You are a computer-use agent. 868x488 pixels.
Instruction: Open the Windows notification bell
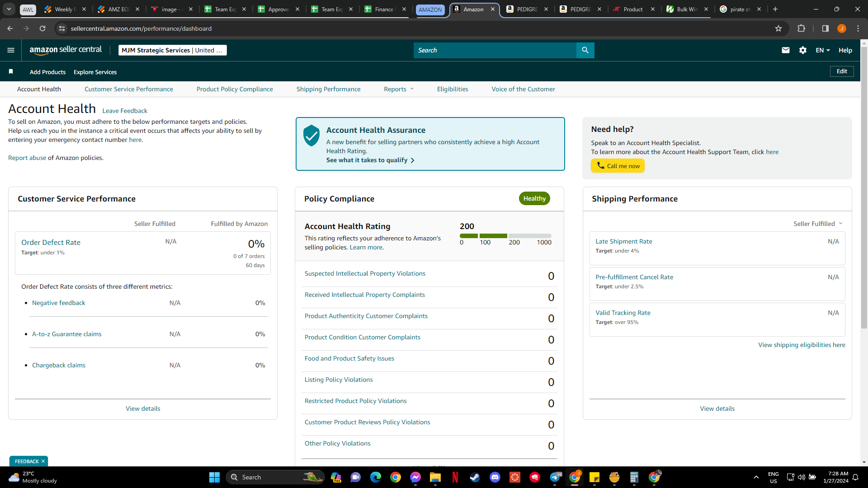point(855,477)
